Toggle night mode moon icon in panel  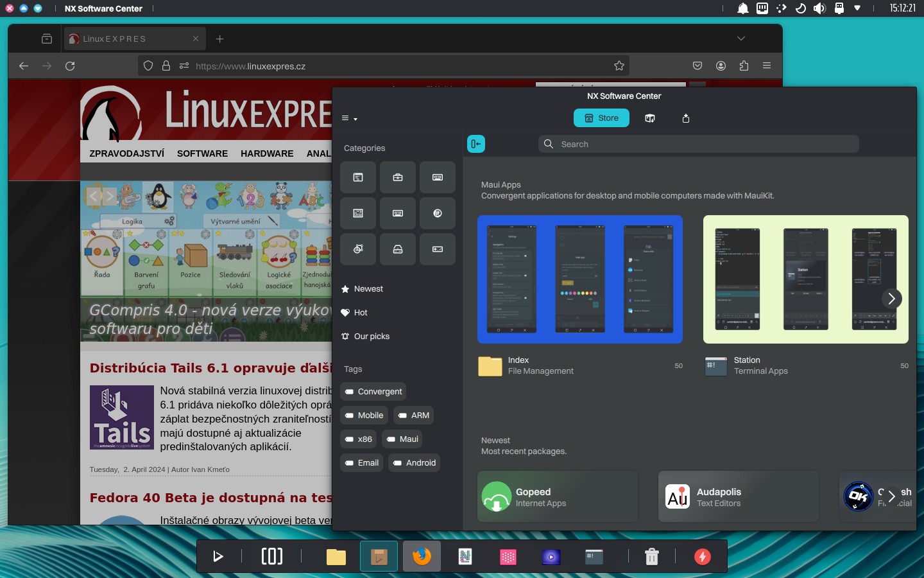[x=800, y=8]
